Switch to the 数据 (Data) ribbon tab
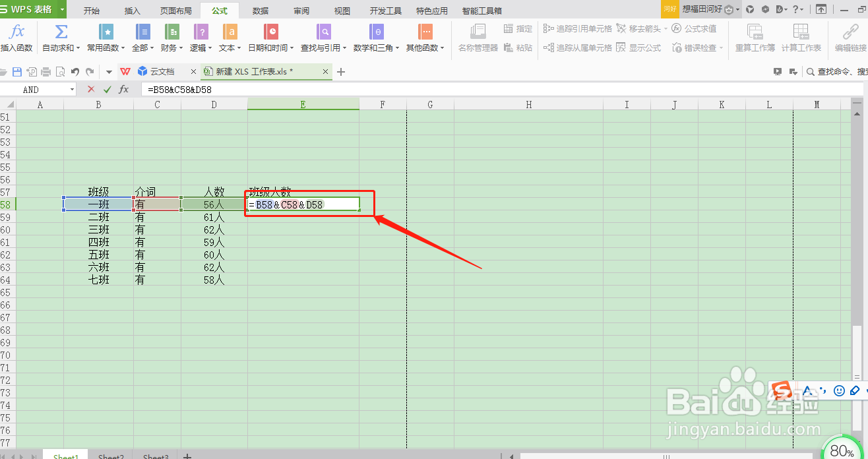Screen dimensions: 868x459 [261, 11]
